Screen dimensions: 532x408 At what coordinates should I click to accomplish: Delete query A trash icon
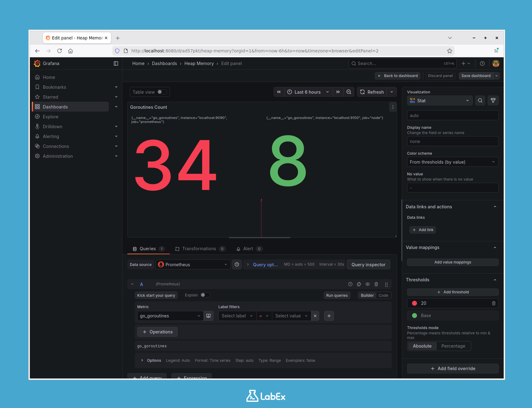(x=376, y=284)
